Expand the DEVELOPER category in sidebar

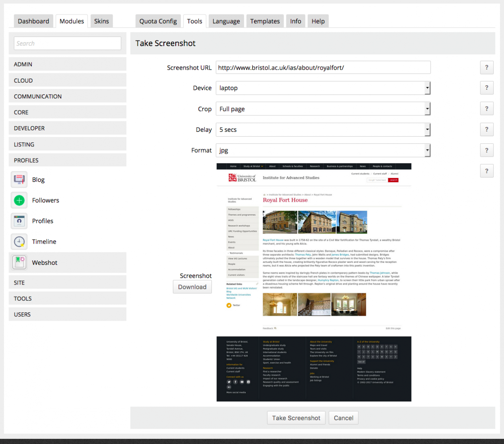click(67, 128)
